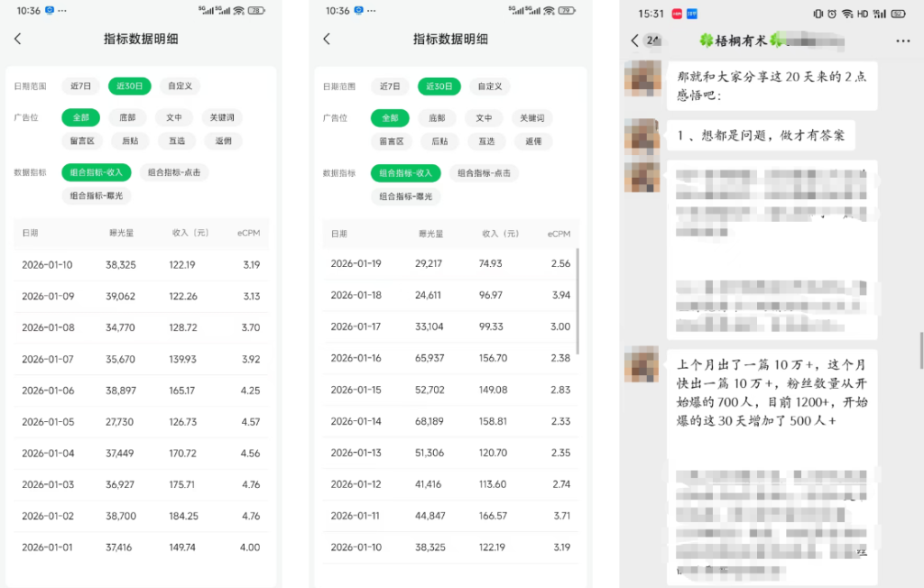Open the 自定义 custom date range tab

coord(179,86)
